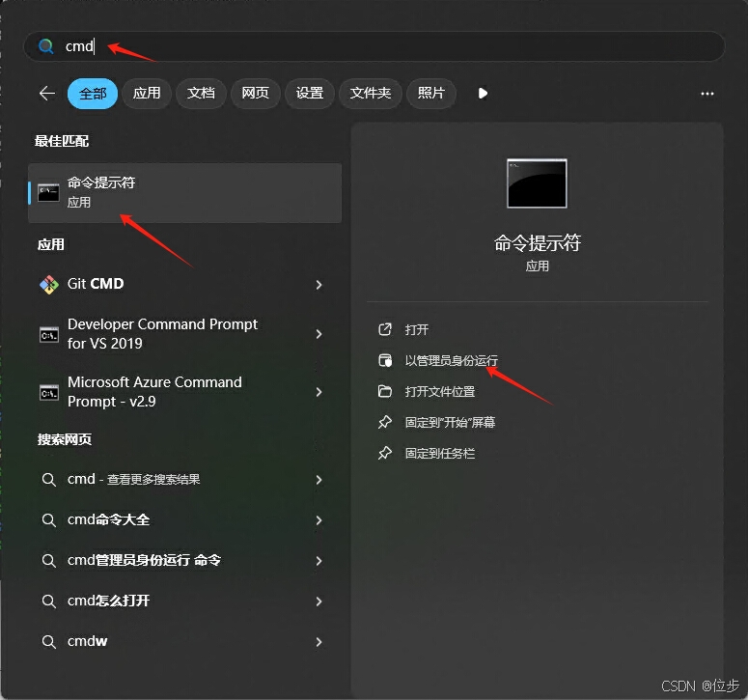The width and height of the screenshot is (748, 700).
Task: Click search icon beside cmd管理员身份运行 命令
Action: [48, 560]
